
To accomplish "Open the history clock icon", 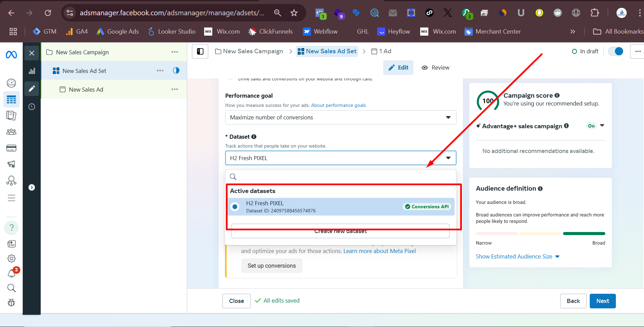I will (x=32, y=107).
